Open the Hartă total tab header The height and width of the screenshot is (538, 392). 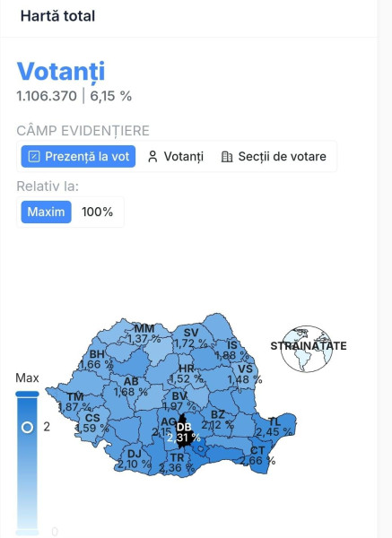[57, 16]
